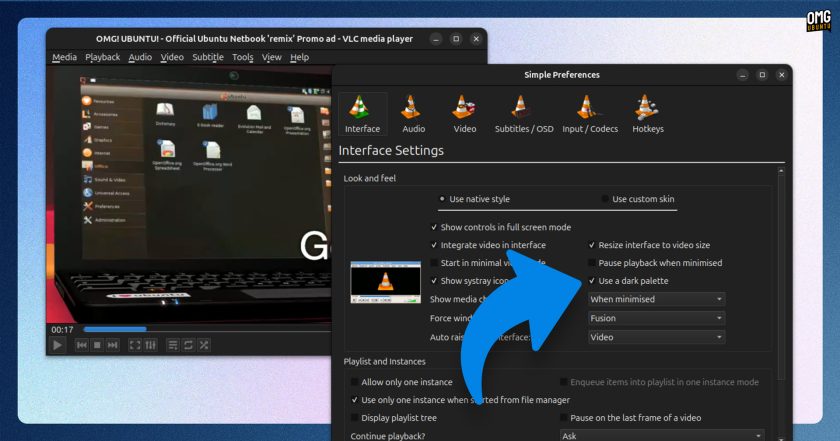Enable Allow only one instance
840x441 pixels.
(401, 382)
